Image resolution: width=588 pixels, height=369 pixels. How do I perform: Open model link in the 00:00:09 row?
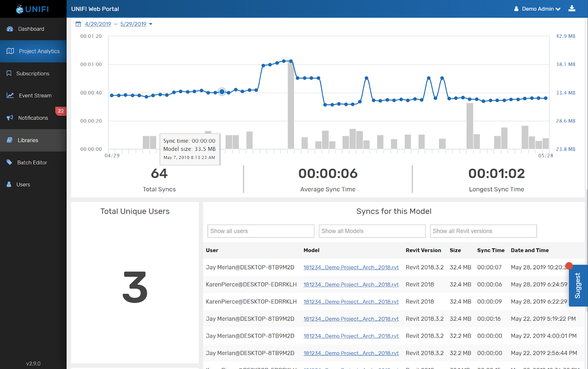pos(351,302)
